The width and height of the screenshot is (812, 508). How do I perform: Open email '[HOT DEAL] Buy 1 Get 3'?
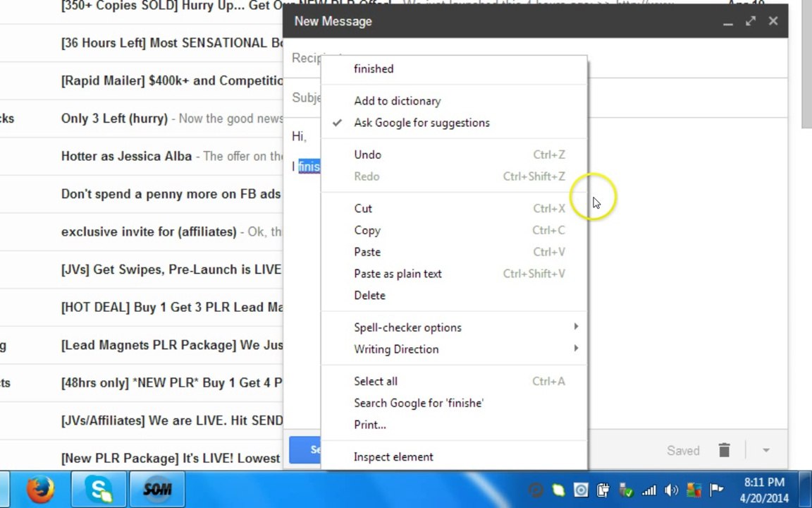(x=141, y=308)
